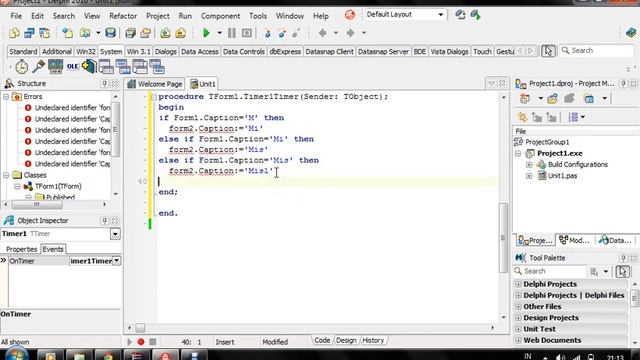The width and height of the screenshot is (640, 360).
Task: Switch to the Design view tab
Action: click(346, 340)
